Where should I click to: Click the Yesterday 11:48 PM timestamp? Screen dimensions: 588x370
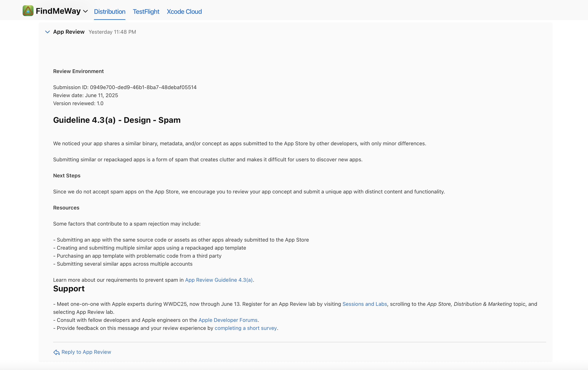(x=112, y=32)
